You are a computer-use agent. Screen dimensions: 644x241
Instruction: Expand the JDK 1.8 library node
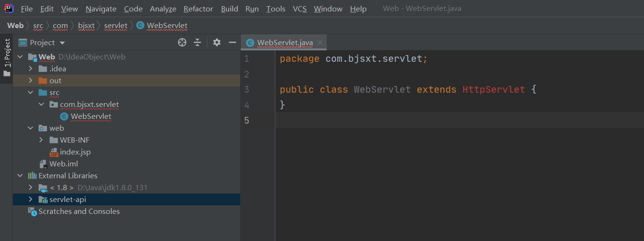(x=31, y=188)
